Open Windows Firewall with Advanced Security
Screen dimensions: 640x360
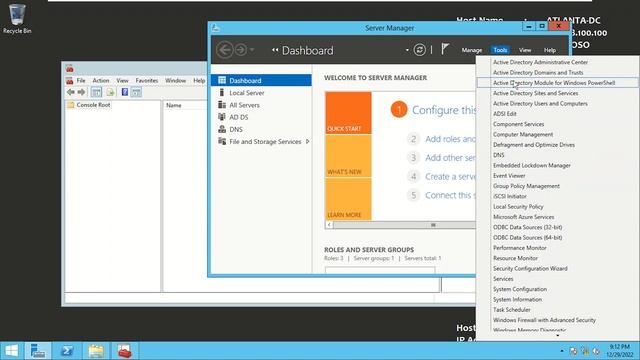pyautogui.click(x=544, y=320)
